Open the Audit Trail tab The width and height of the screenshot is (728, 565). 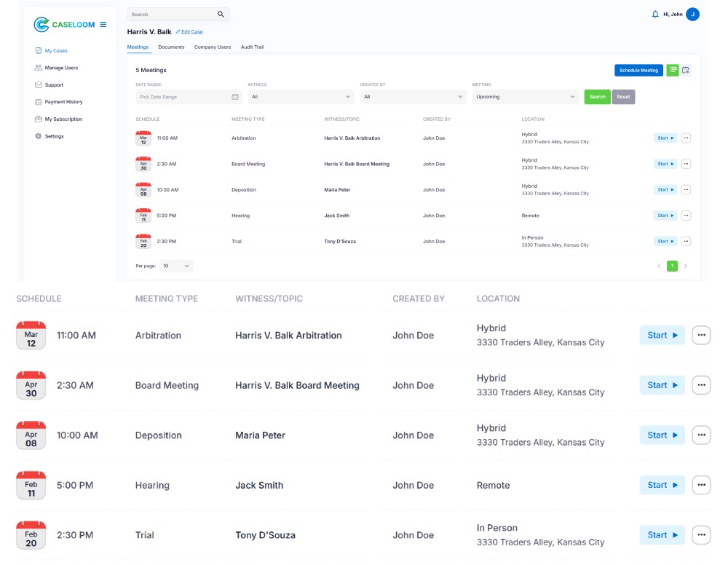[252, 47]
